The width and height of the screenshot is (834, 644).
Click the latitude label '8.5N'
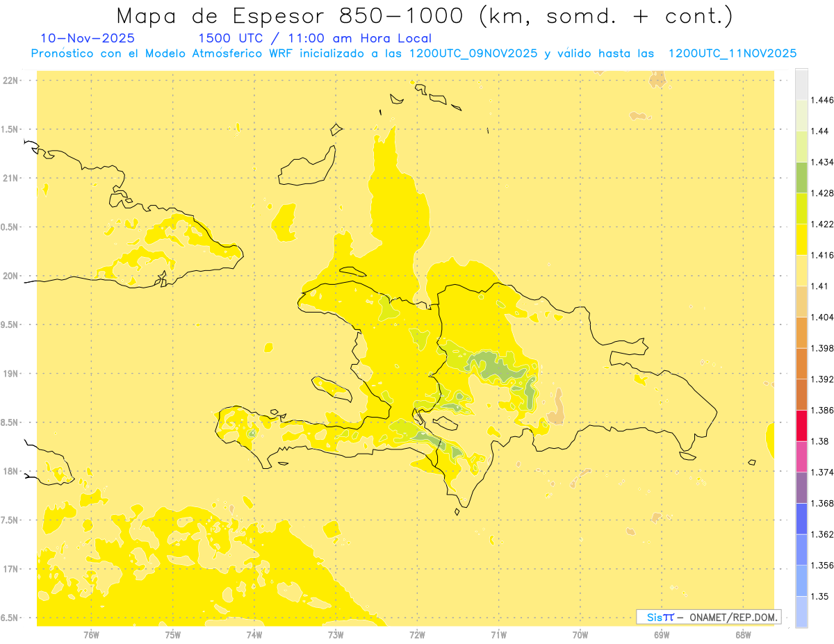[x=10, y=422]
